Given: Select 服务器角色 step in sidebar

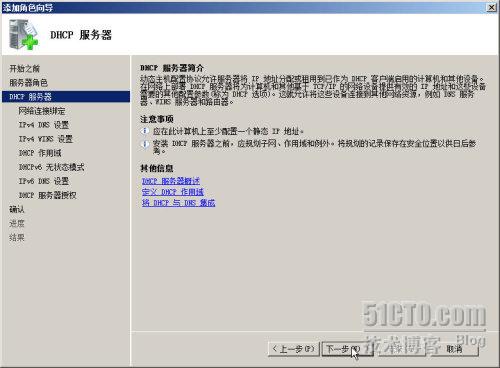Looking at the screenshot, I should [x=28, y=83].
